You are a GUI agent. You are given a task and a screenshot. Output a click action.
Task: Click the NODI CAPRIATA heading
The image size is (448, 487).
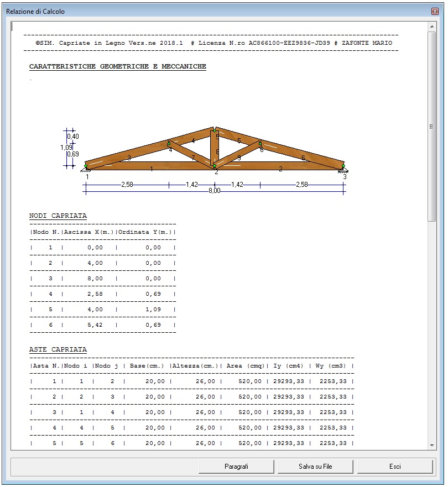pyautogui.click(x=58, y=216)
